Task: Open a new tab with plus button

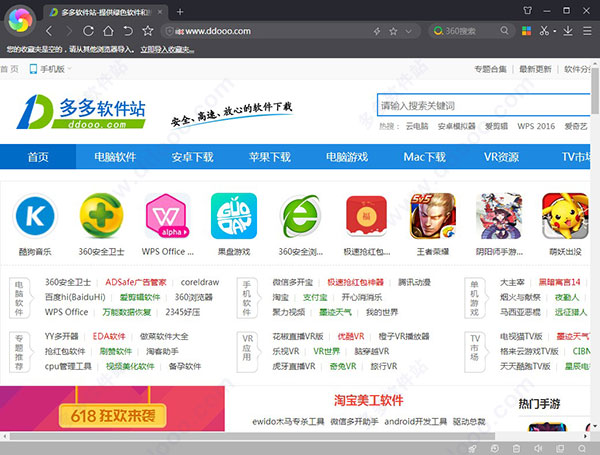Action: click(180, 12)
